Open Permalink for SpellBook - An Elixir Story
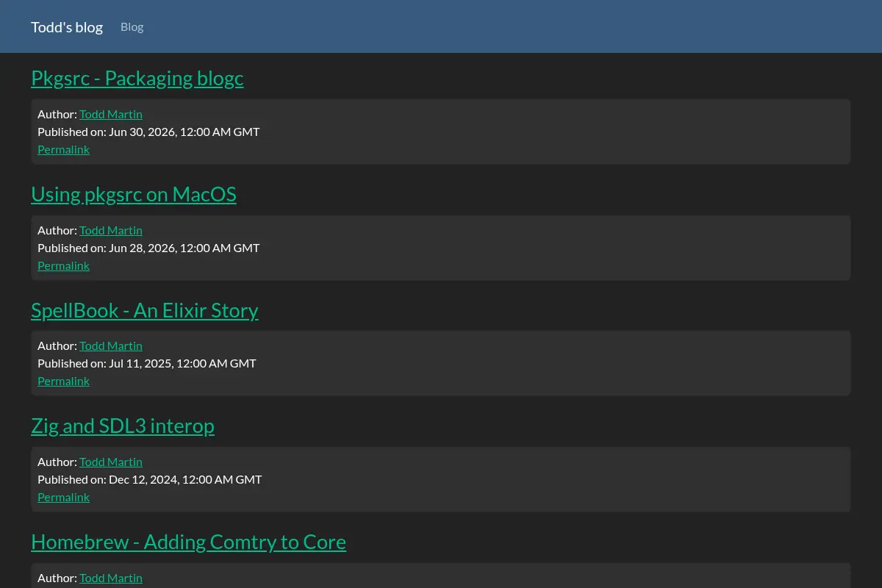The height and width of the screenshot is (588, 882). 63,381
